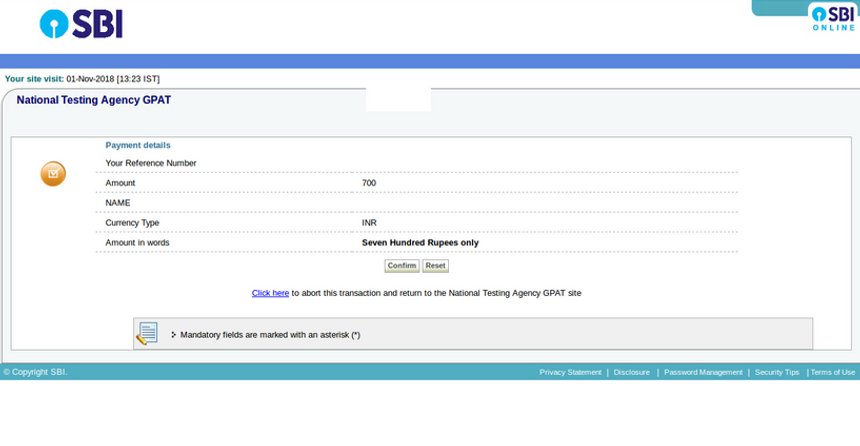Click the 'Amount' label
The height and width of the screenshot is (446, 860).
(120, 183)
